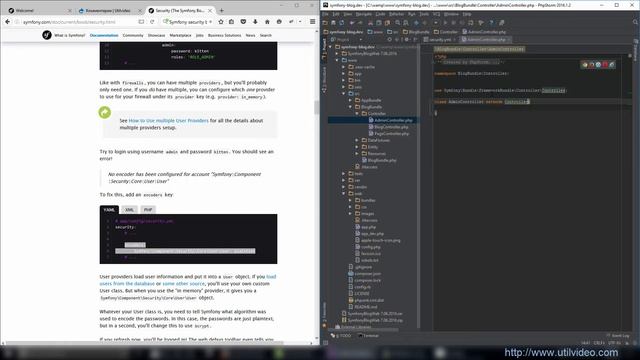
Task: Collapse the symfony-blog.dev root tree node
Action: [331, 47]
